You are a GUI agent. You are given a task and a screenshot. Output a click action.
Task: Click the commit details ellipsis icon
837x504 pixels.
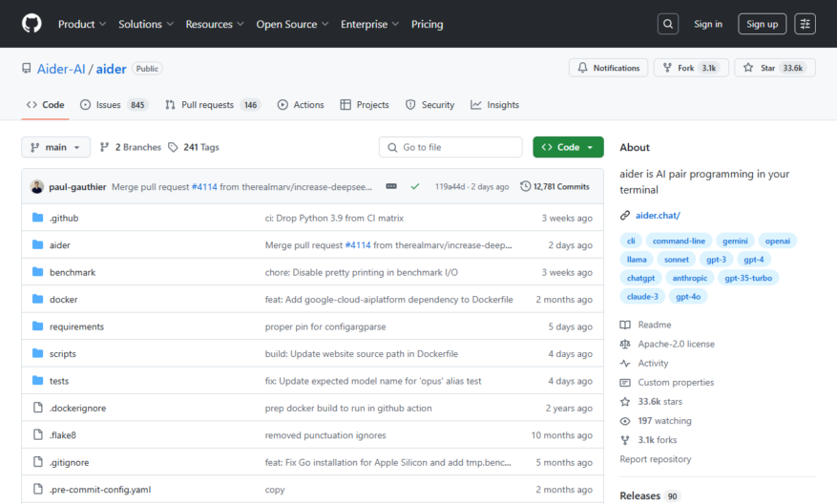[391, 186]
